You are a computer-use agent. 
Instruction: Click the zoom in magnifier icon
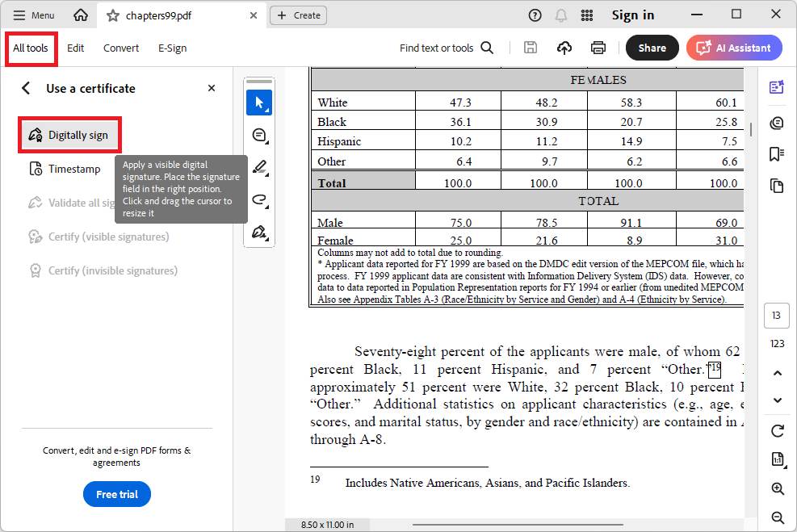[776, 488]
